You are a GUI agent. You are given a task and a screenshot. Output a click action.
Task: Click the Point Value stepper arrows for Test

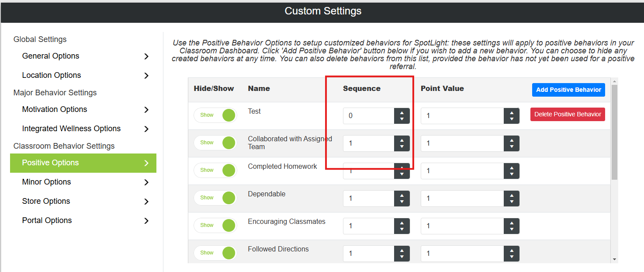512,116
